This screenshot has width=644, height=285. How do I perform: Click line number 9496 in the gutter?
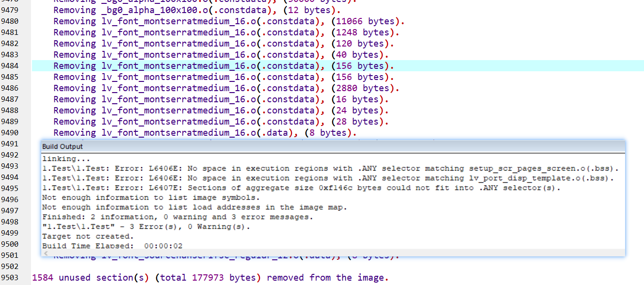coord(10,199)
